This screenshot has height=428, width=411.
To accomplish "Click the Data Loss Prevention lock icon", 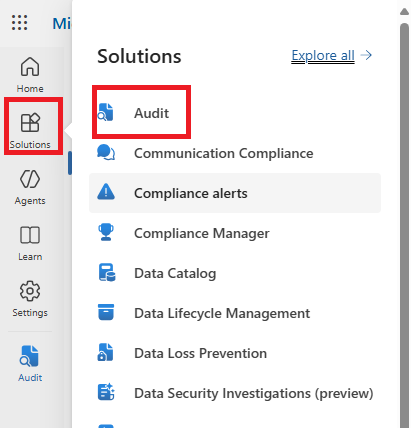I will [x=105, y=352].
